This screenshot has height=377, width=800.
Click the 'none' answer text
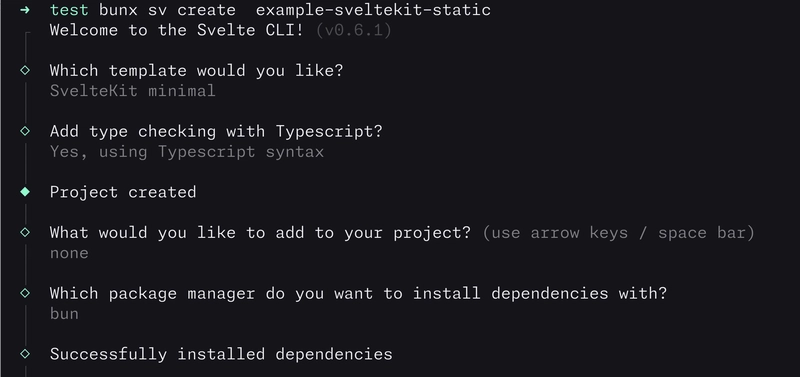(x=69, y=253)
